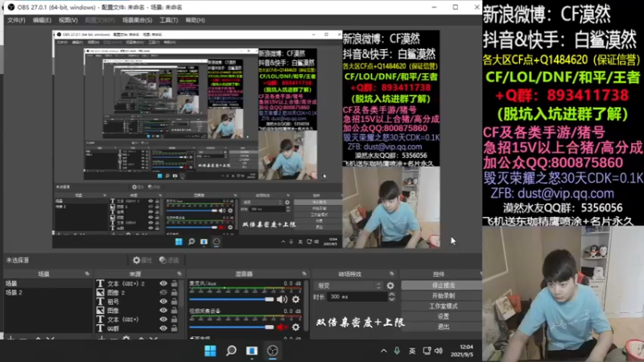Open the 文件(F) menu

point(16,20)
